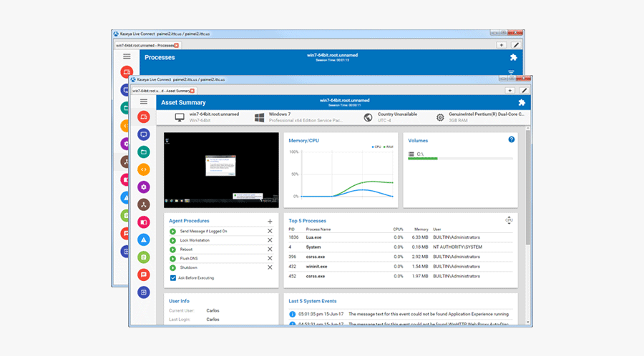Toggle the Ask Before Executing checkbox
The height and width of the screenshot is (356, 644).
tap(172, 277)
